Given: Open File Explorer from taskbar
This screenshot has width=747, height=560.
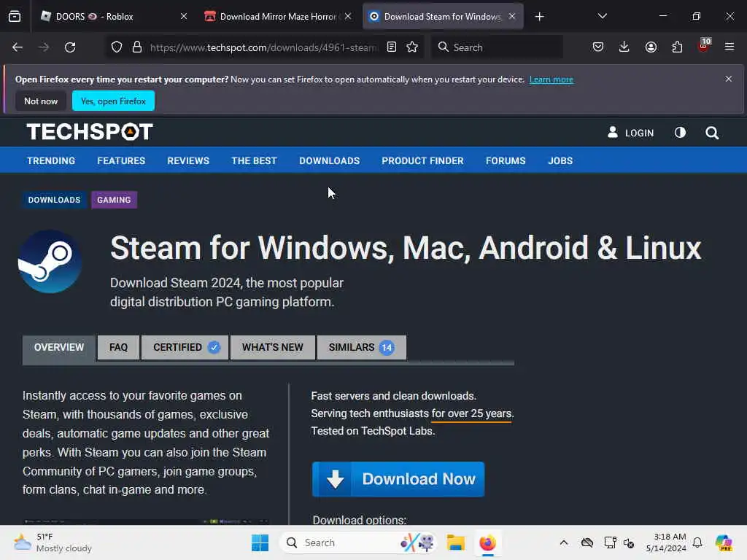Looking at the screenshot, I should pyautogui.click(x=455, y=542).
